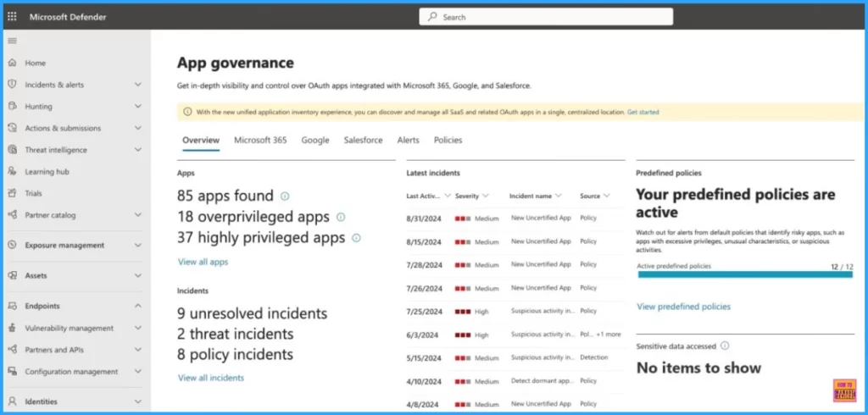Open the 8/31/2024 New Uncertified App incident
The width and height of the screenshot is (868, 415).
541,218
